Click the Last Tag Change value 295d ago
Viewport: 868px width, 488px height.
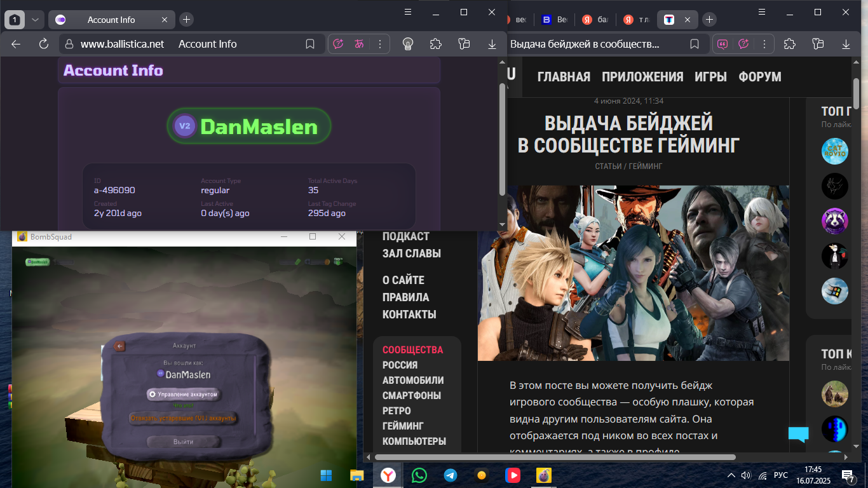(327, 213)
